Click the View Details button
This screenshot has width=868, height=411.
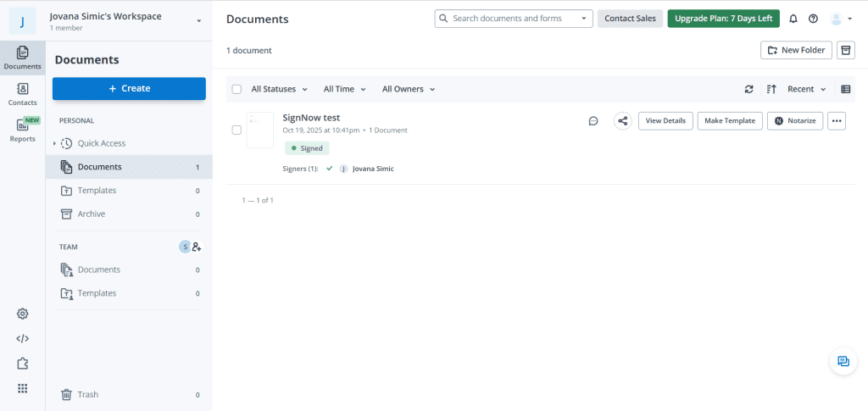click(665, 121)
